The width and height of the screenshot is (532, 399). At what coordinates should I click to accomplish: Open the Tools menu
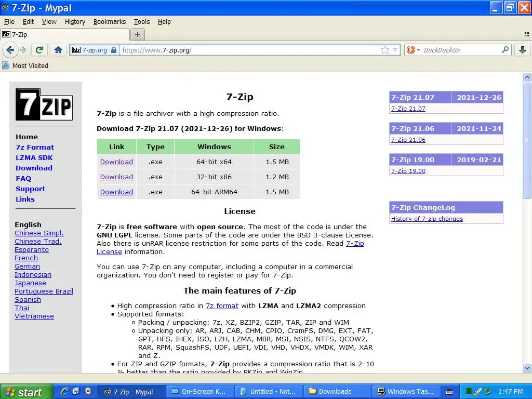tap(142, 22)
